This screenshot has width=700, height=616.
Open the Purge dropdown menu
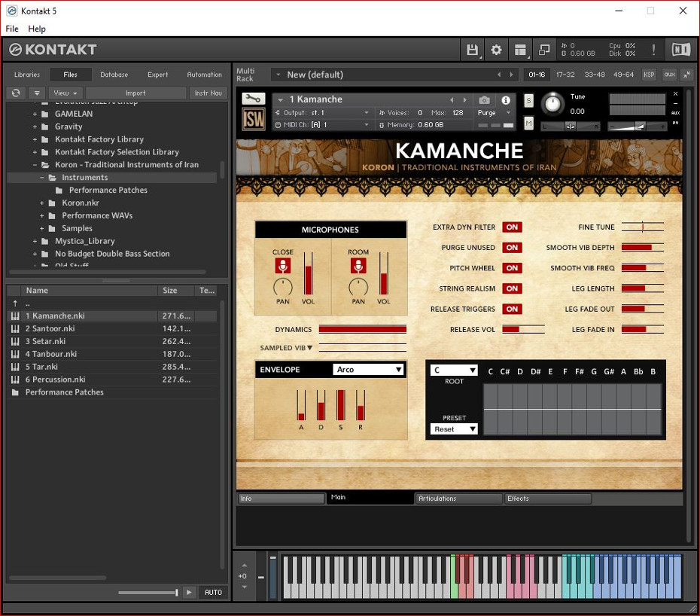click(494, 113)
